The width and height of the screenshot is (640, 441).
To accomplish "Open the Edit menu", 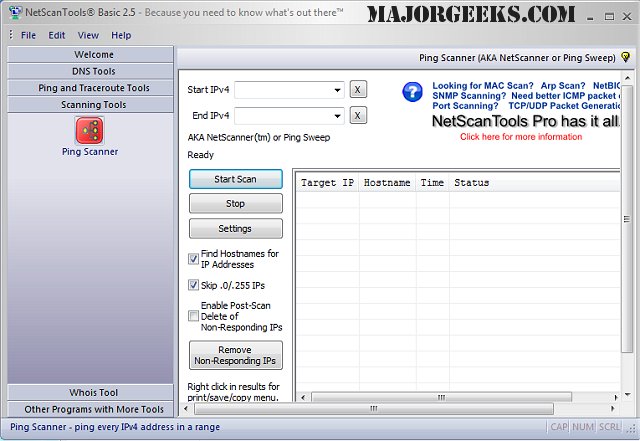I will coord(56,36).
